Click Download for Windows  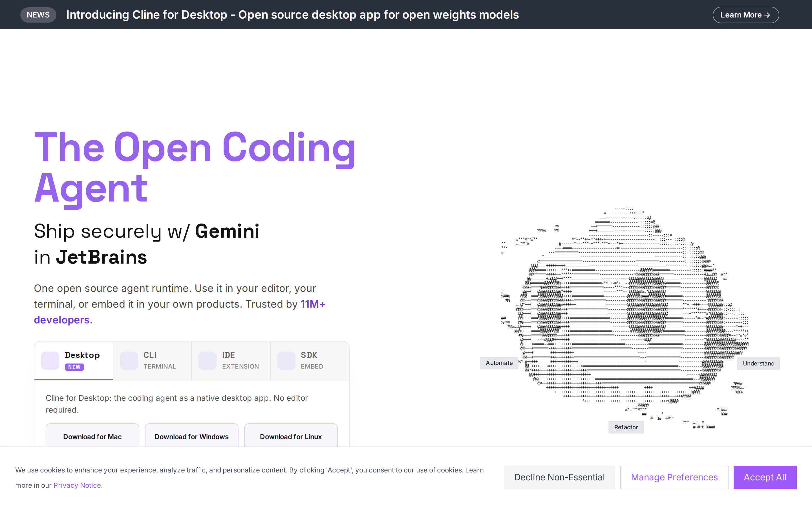point(191,436)
